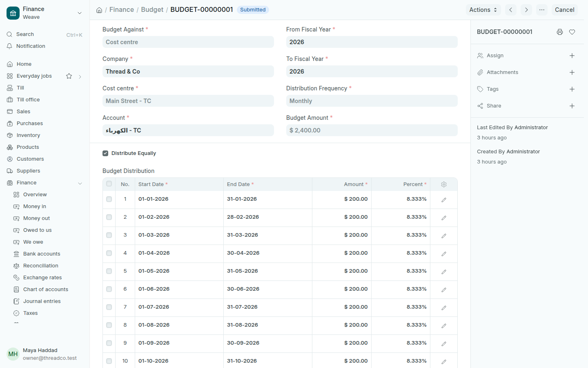Go to Budget breadcrumb link
588x368 pixels.
pyautogui.click(x=152, y=9)
